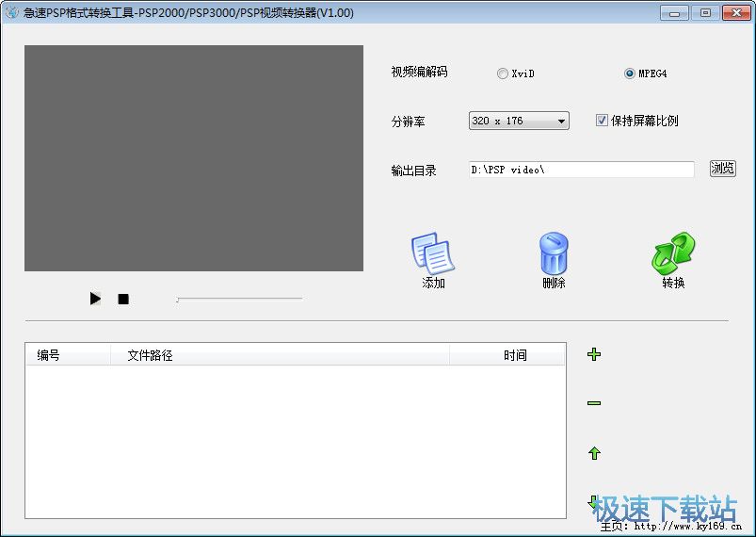Click the output directory path field

click(581, 170)
